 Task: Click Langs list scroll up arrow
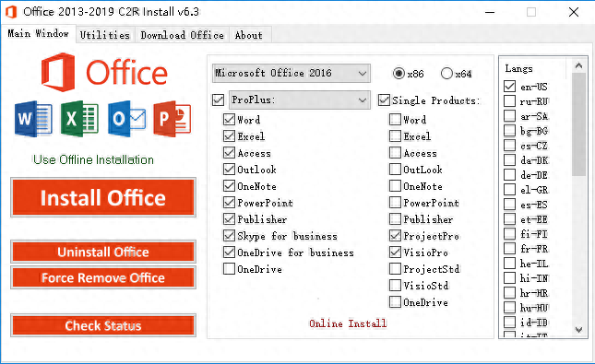[578, 65]
